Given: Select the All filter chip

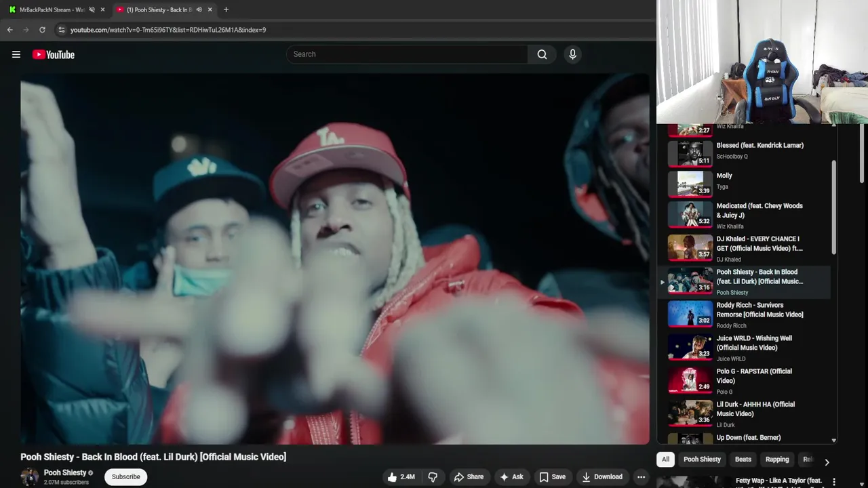Looking at the screenshot, I should tap(665, 460).
